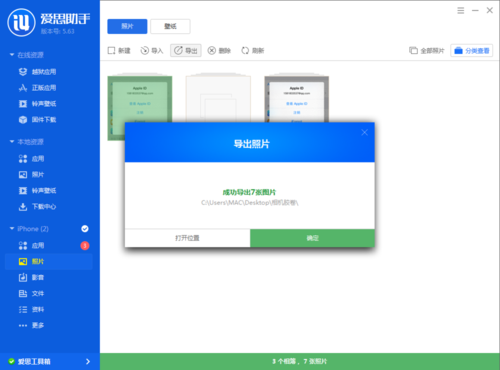Image resolution: width=500 pixels, height=370 pixels.
Task: Close the 爱思助手 main window
Action: tap(490, 10)
